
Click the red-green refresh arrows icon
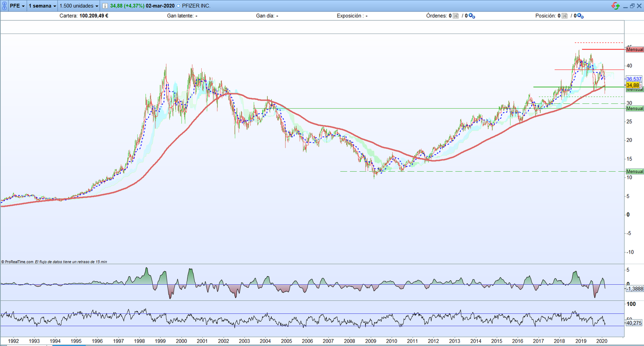[x=615, y=6]
